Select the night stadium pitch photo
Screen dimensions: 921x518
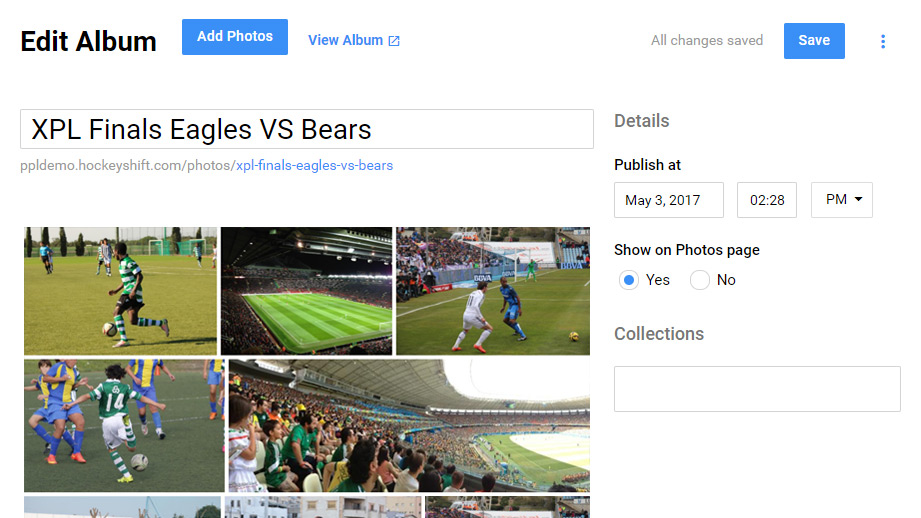[306, 291]
